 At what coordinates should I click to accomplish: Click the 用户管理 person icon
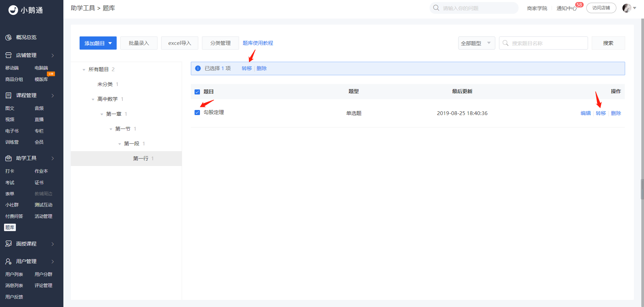(8, 261)
